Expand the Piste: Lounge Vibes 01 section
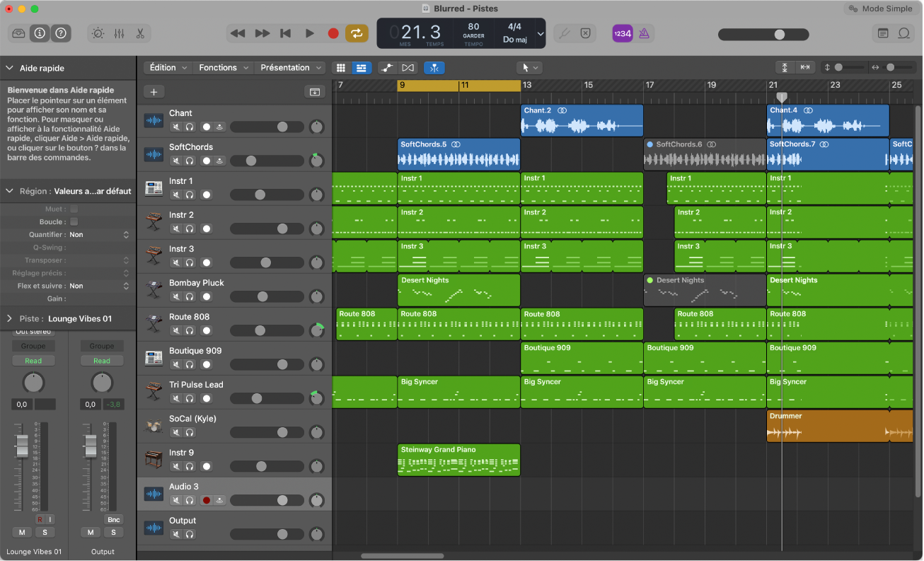 pos(9,318)
